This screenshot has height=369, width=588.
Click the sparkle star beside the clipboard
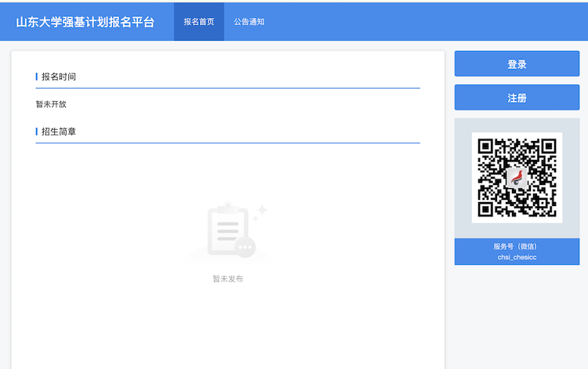point(261,210)
